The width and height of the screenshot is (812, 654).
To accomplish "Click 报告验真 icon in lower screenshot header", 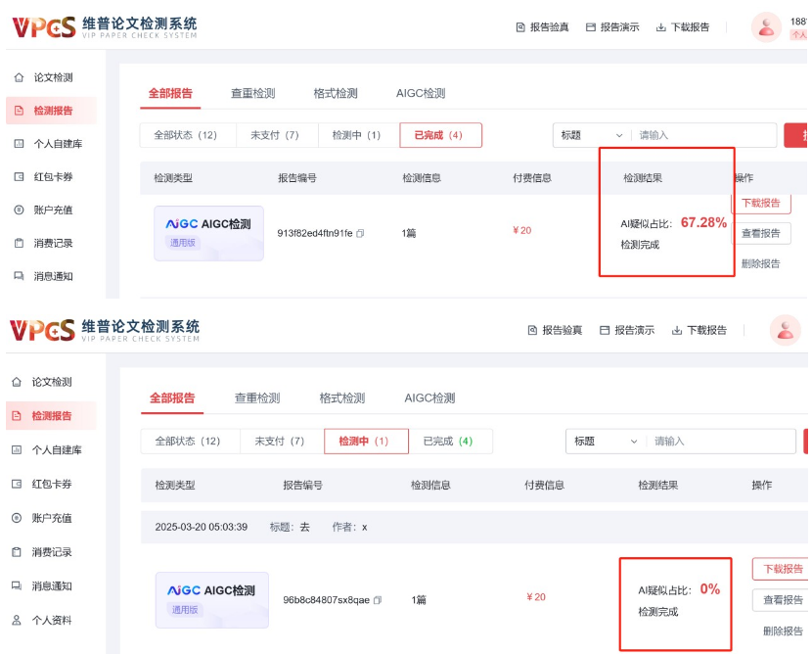I will click(x=532, y=330).
